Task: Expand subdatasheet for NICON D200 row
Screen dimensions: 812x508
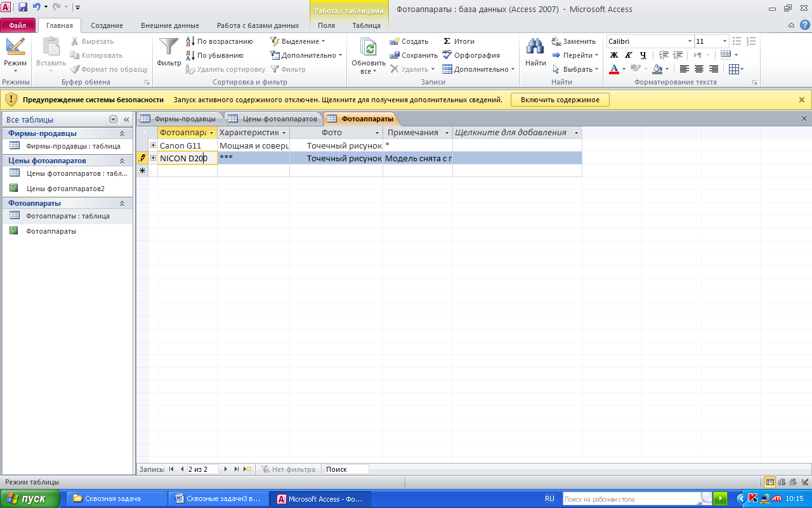Action: (x=153, y=158)
